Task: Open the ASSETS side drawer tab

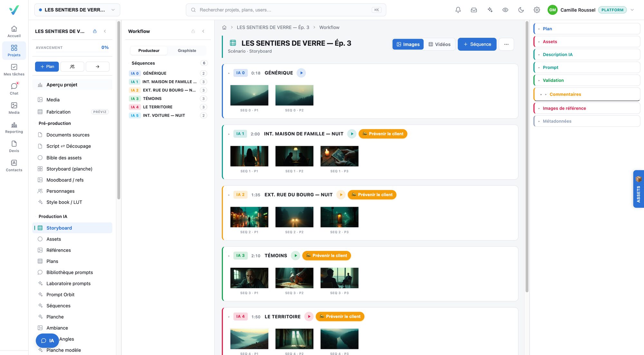Action: tap(639, 189)
